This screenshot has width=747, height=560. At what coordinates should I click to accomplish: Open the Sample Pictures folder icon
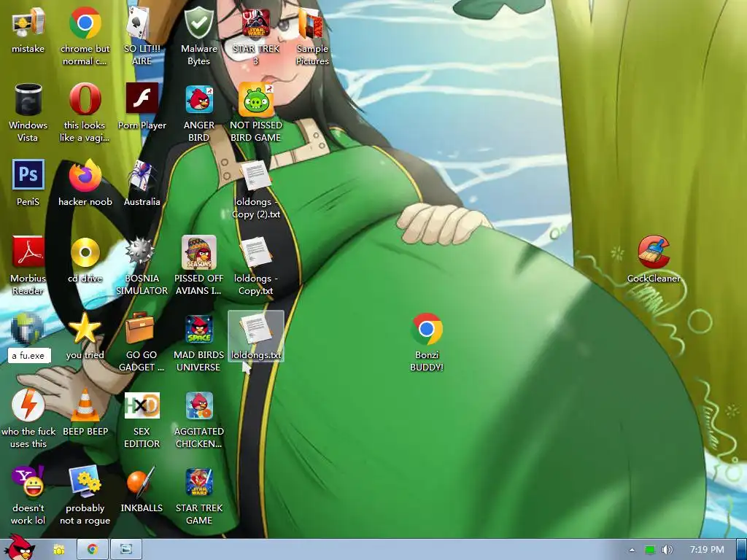pyautogui.click(x=312, y=23)
